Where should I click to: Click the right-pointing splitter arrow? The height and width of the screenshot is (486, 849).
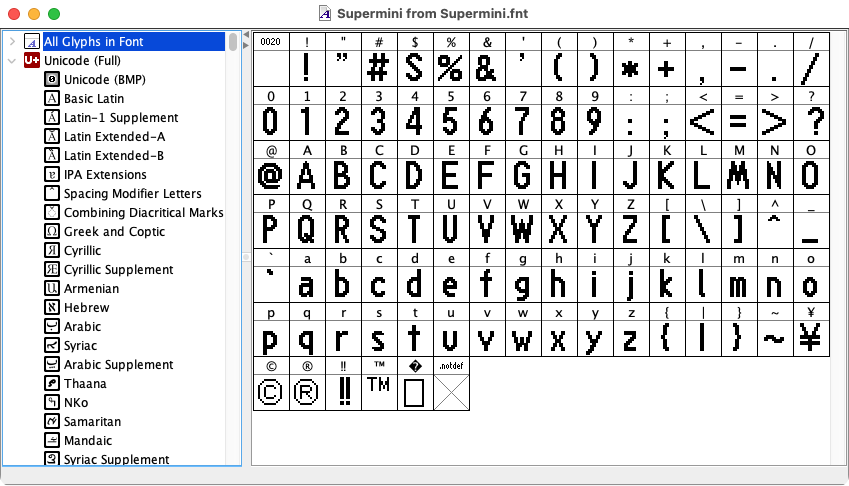coord(246,45)
